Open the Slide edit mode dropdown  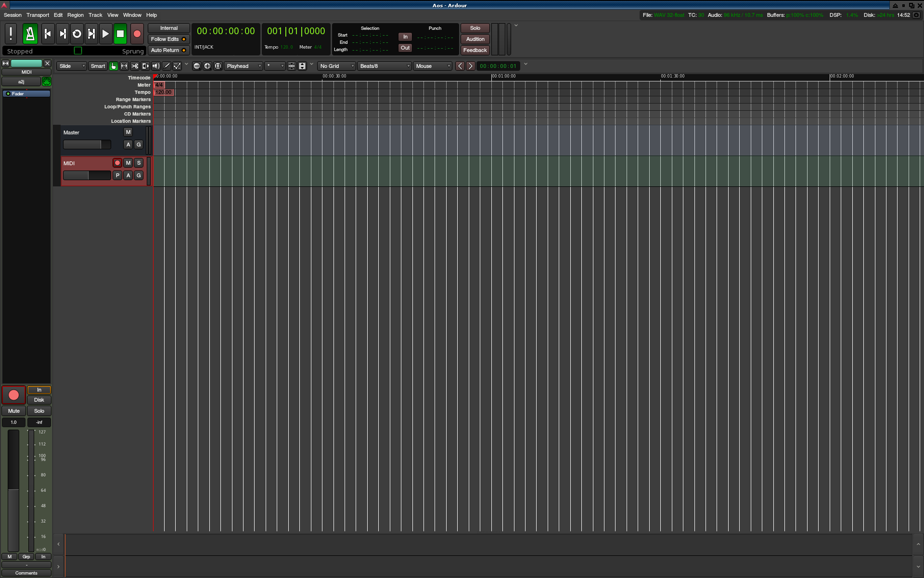(x=72, y=66)
